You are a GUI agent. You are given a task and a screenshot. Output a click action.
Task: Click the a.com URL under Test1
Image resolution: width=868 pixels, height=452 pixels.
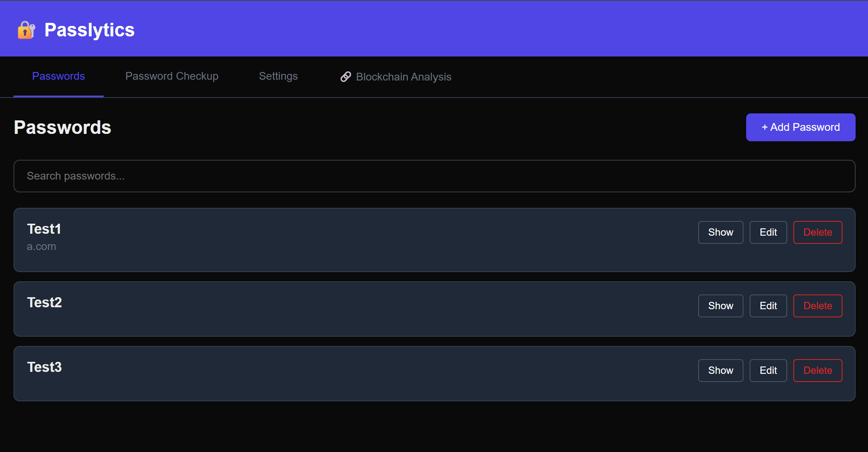(x=41, y=247)
